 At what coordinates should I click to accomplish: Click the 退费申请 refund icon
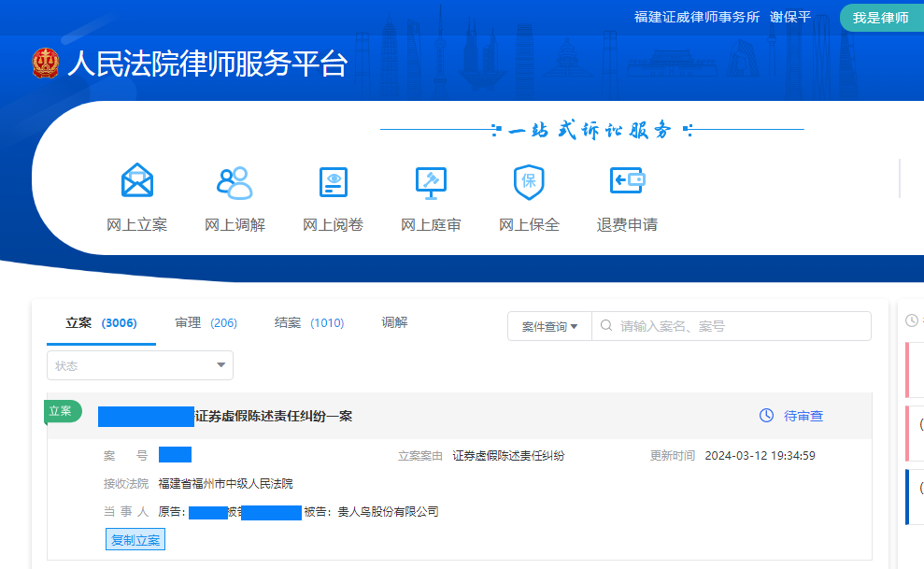(x=627, y=180)
